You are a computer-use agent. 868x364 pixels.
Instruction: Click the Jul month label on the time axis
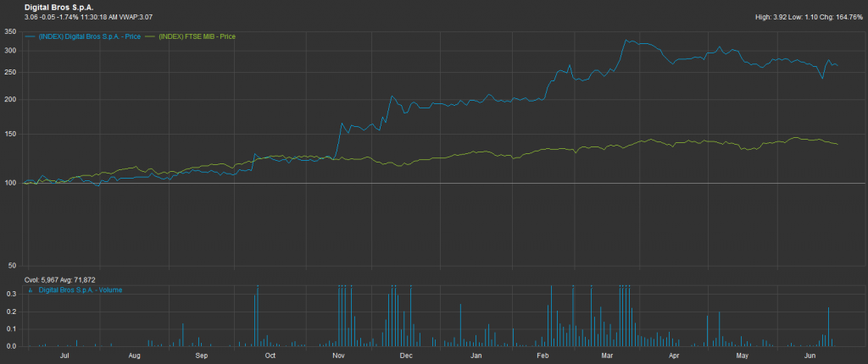click(64, 356)
